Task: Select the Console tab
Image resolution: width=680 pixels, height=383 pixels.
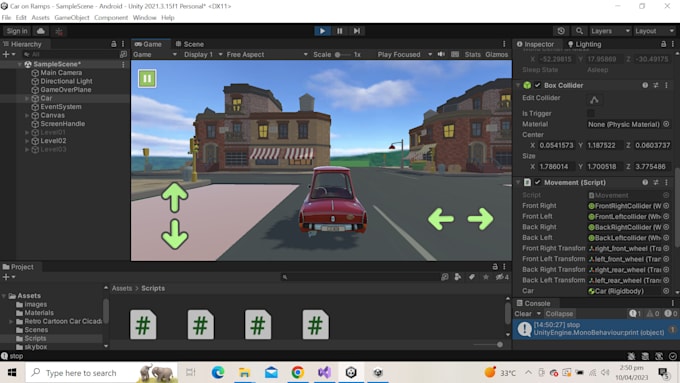Action: pyautogui.click(x=533, y=303)
